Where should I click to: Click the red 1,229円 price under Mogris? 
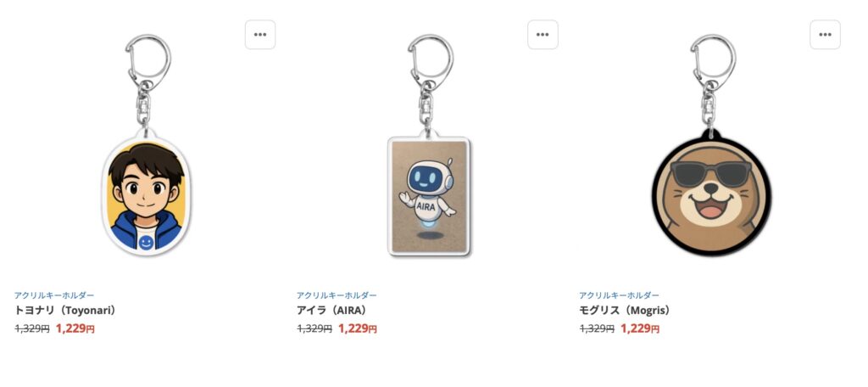640,328
